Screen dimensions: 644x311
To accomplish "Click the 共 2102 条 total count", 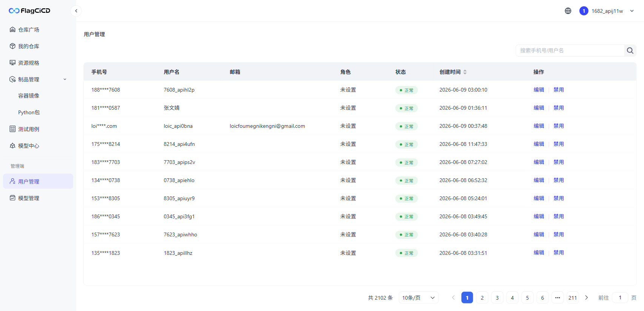I will [380, 298].
